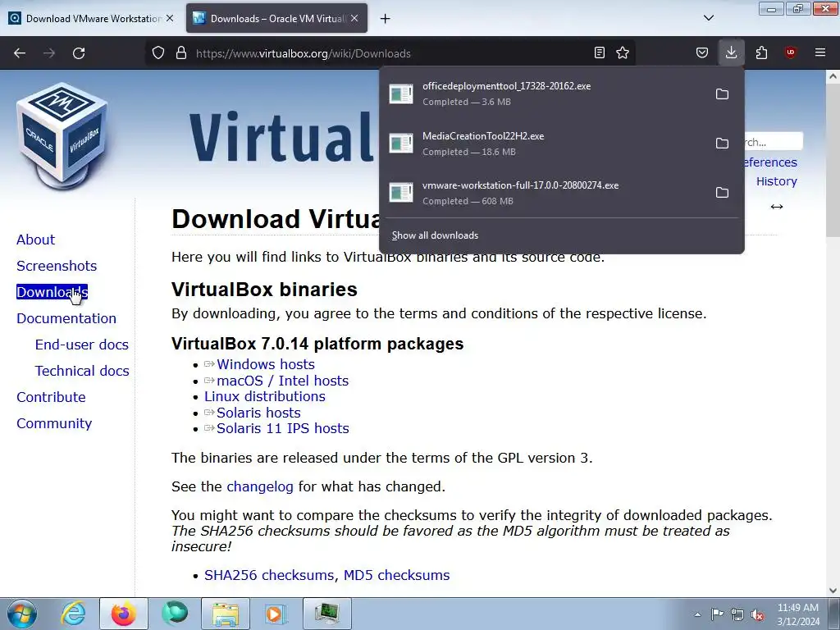Open the Screenshots sidebar link
This screenshot has height=630, width=840.
click(x=57, y=266)
